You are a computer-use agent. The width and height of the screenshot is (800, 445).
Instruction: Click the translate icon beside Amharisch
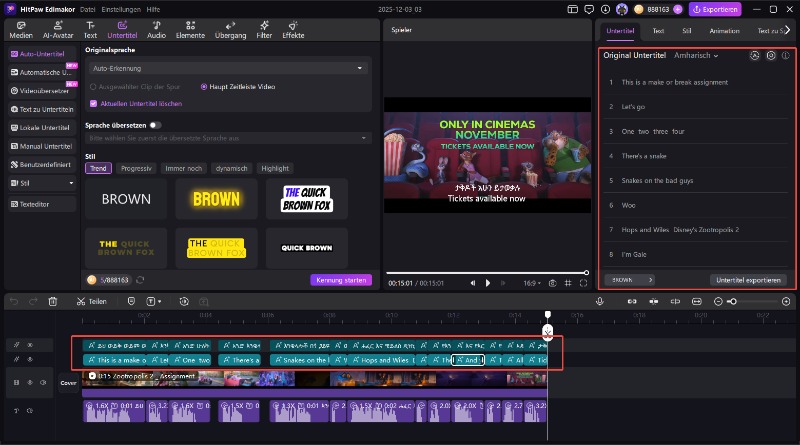pyautogui.click(x=755, y=55)
